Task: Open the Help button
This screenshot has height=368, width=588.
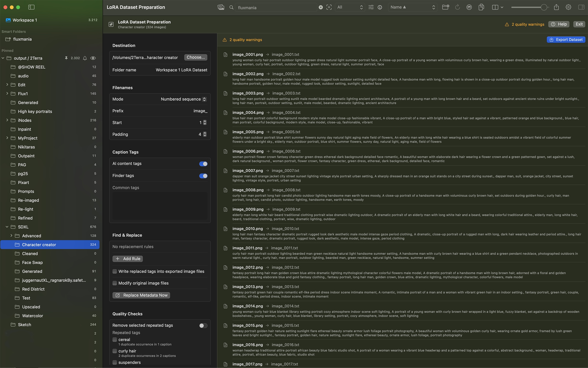Action: click(x=559, y=24)
